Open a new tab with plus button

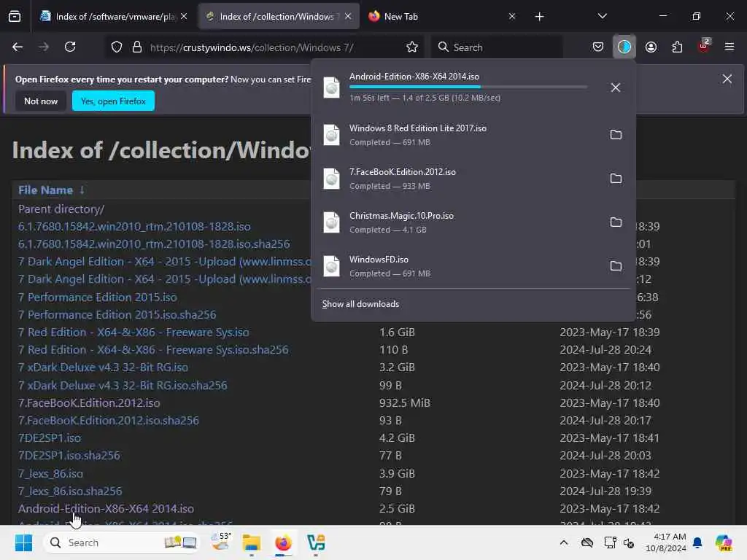(x=539, y=17)
